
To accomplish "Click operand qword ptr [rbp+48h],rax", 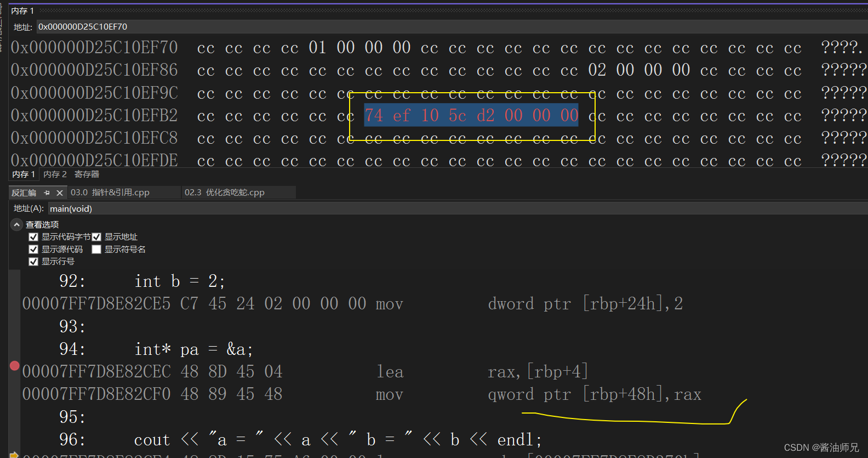I will tap(595, 394).
